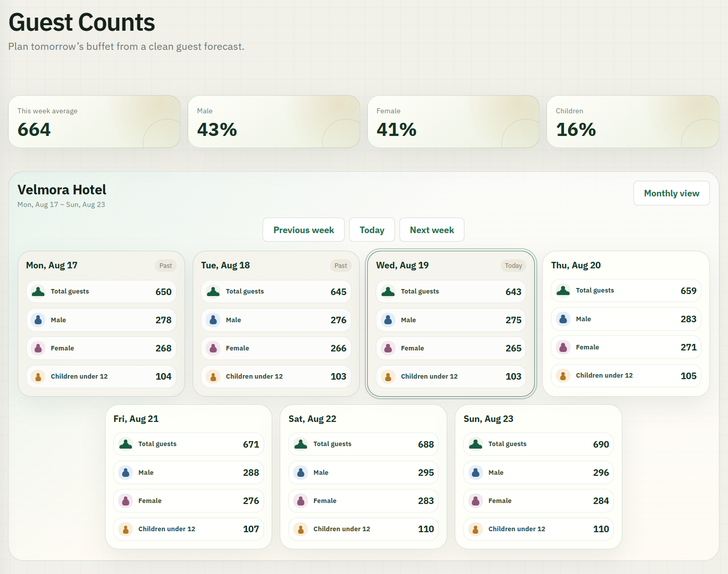Screen dimensions: 728x574
Task: Click Male icon in Mon, Aug 17 card
Action: 38,320
